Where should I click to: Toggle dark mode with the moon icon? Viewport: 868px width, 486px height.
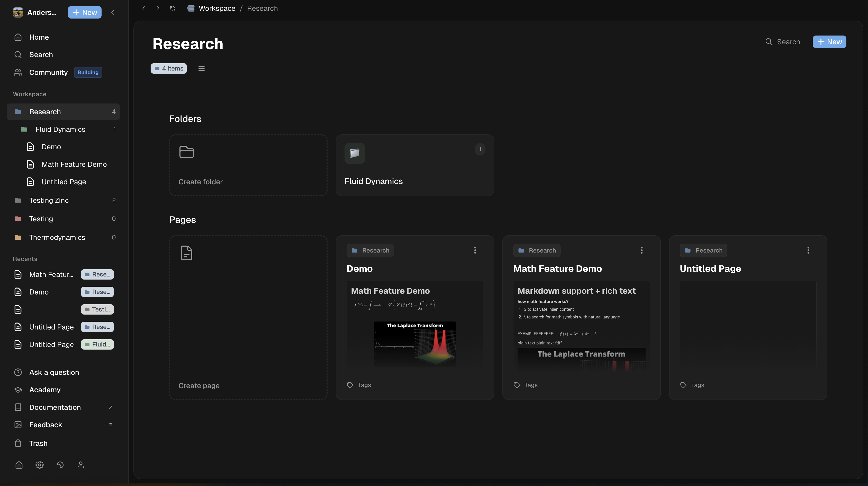(60, 465)
